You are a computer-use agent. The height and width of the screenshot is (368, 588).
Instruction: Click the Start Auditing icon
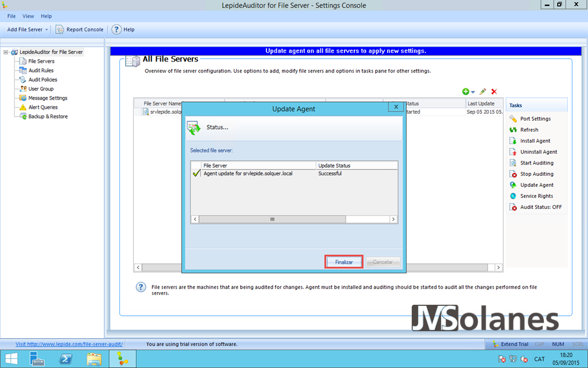(513, 163)
